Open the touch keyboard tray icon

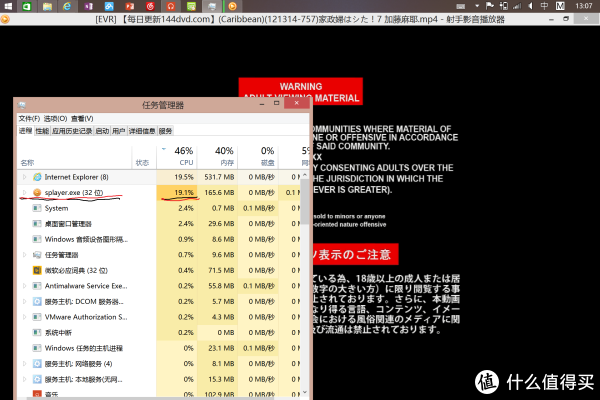(461, 6)
